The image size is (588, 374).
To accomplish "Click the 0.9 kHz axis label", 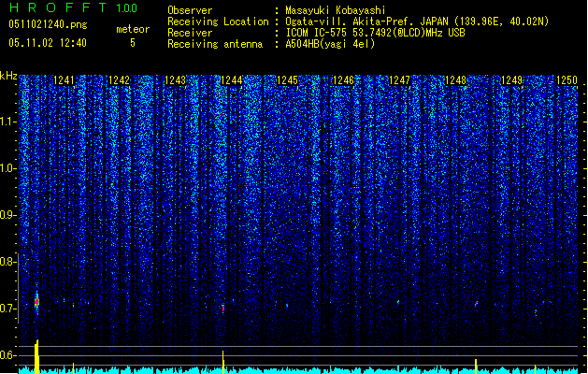I will click(x=7, y=215).
